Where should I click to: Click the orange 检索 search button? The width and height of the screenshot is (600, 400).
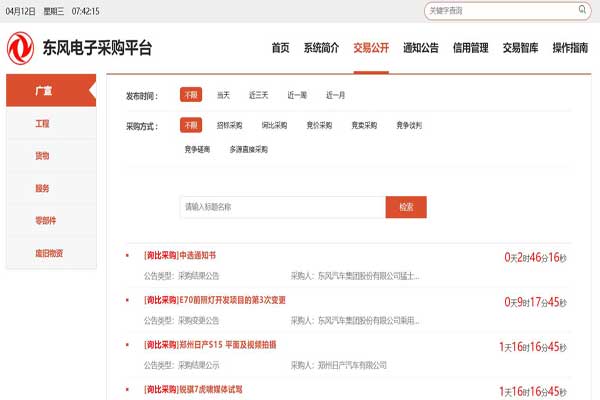(406, 207)
